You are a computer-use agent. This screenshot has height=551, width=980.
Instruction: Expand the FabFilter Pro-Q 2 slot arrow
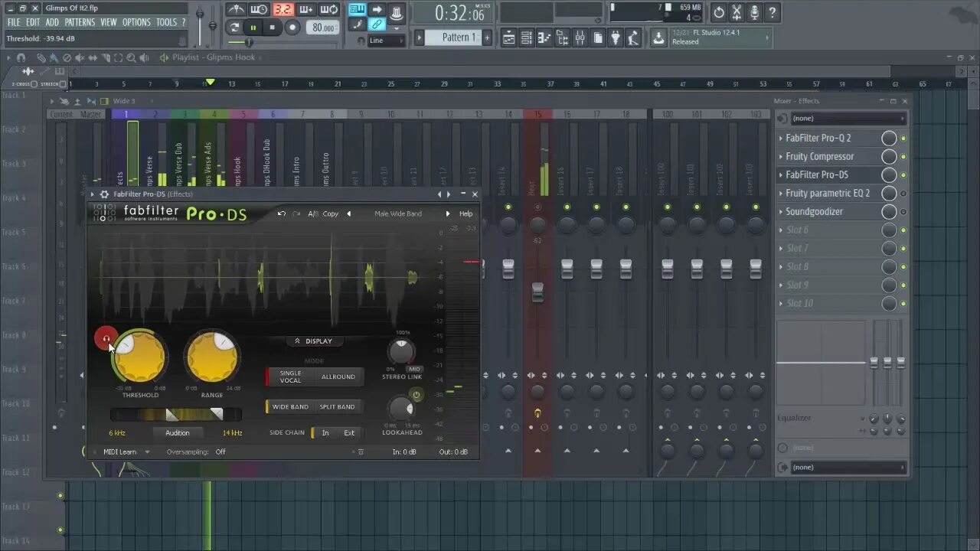[x=780, y=139]
